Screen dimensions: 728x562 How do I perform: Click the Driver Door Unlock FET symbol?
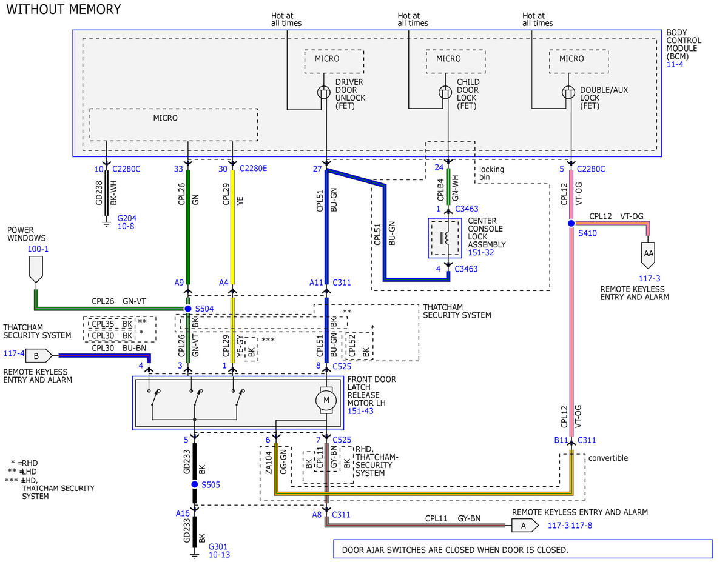(324, 92)
